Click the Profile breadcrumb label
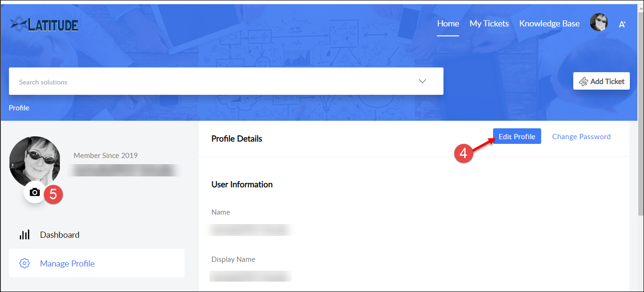This screenshot has height=292, width=644. (x=19, y=108)
